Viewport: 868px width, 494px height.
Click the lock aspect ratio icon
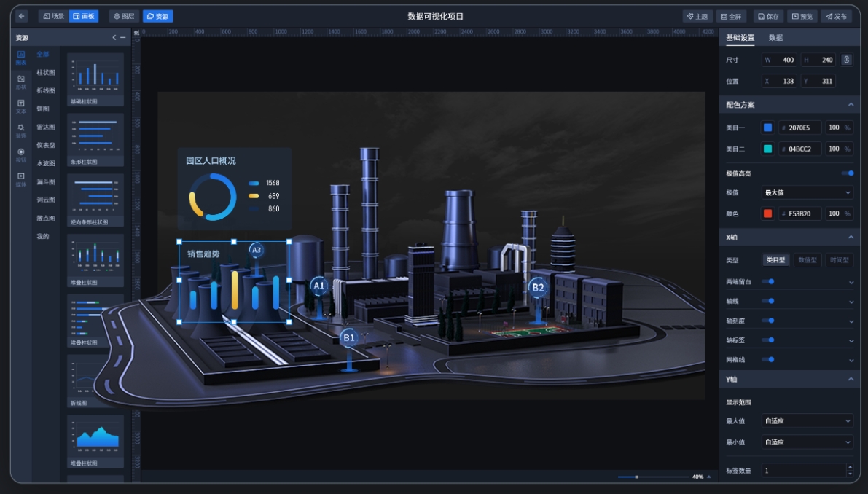[x=846, y=60]
